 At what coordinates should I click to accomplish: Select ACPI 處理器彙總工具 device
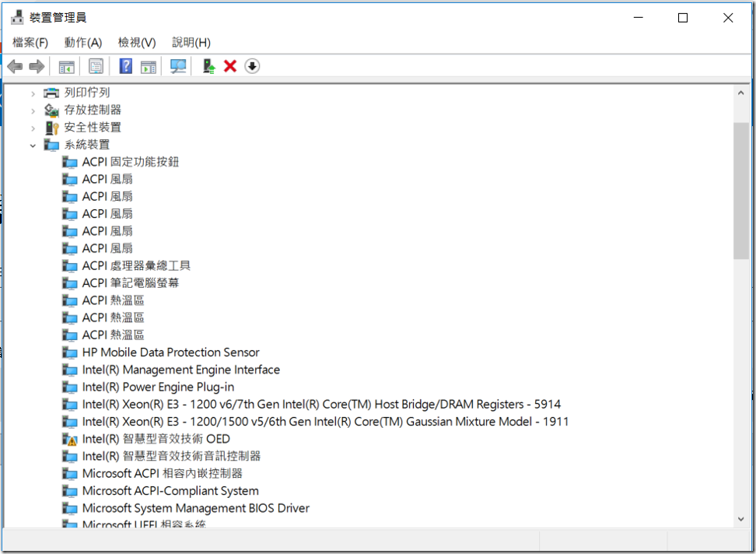(x=136, y=265)
